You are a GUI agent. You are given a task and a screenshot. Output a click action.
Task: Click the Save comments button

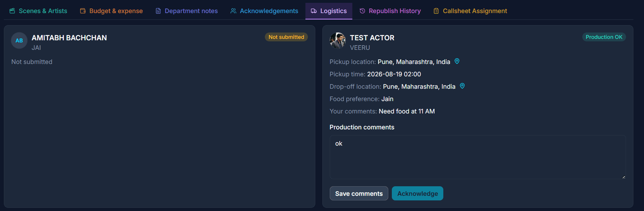(359, 193)
